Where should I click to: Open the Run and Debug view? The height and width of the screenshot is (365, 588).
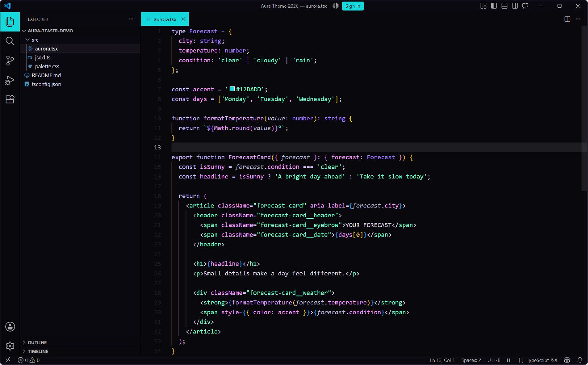[10, 80]
